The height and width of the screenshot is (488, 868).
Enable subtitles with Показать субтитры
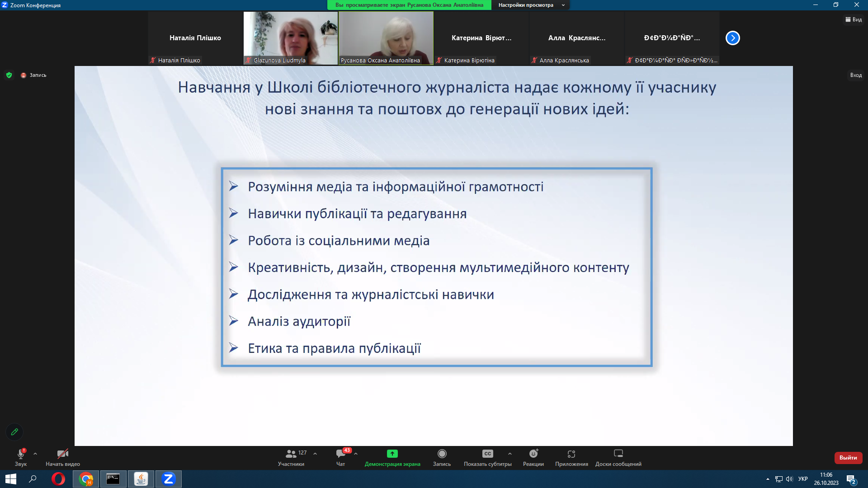click(x=487, y=457)
